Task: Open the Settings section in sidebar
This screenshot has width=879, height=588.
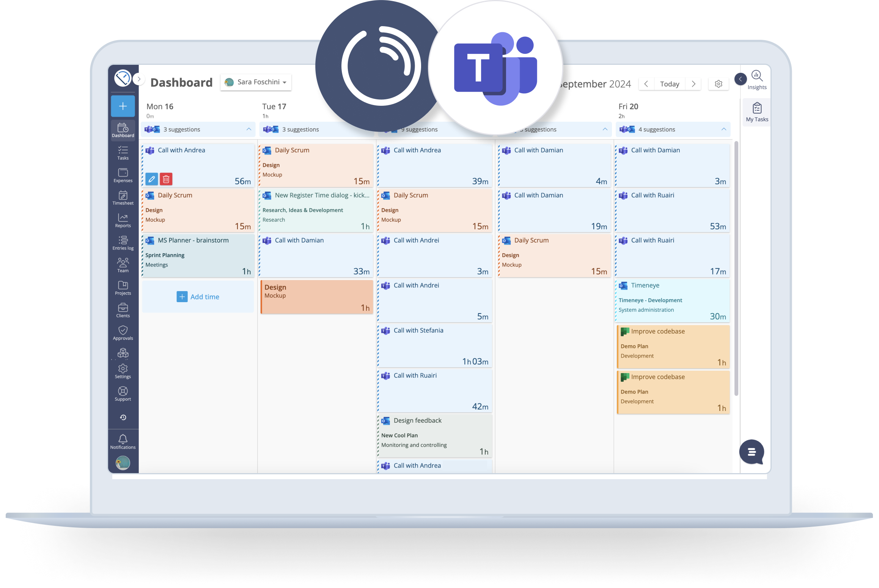Action: [x=123, y=372]
